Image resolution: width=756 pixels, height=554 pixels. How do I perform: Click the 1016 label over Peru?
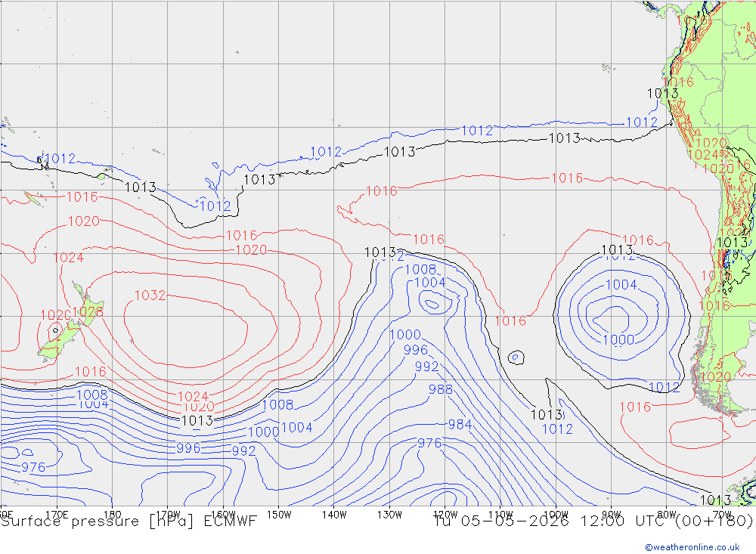coord(679,82)
